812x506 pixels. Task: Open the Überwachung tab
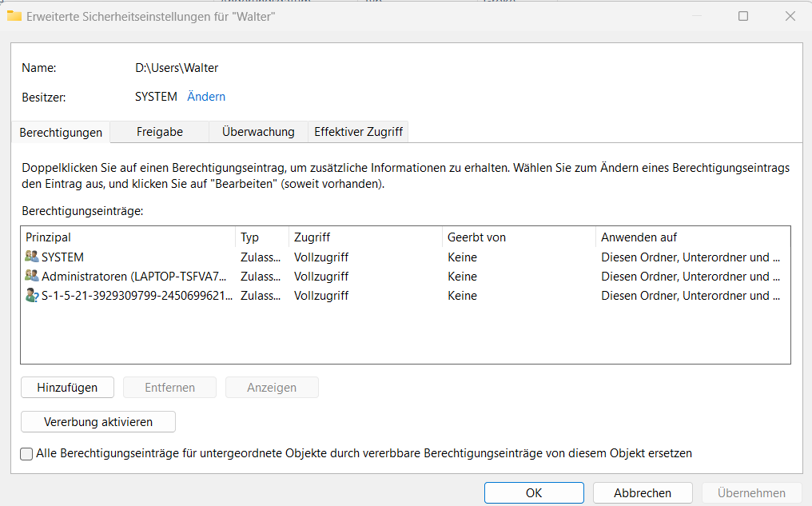pos(258,132)
